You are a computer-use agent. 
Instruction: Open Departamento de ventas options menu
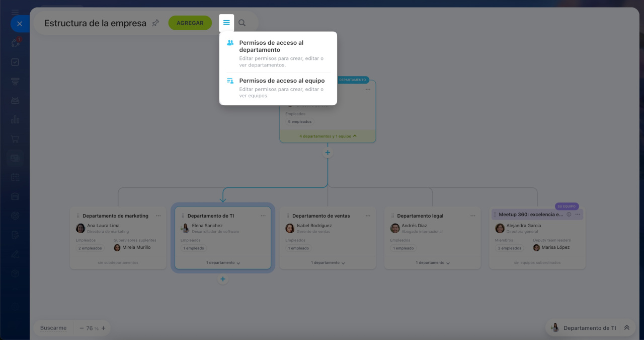coord(368,216)
